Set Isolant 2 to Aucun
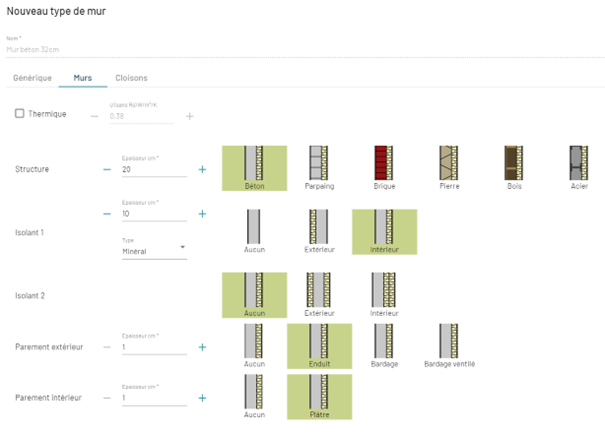 [254, 295]
